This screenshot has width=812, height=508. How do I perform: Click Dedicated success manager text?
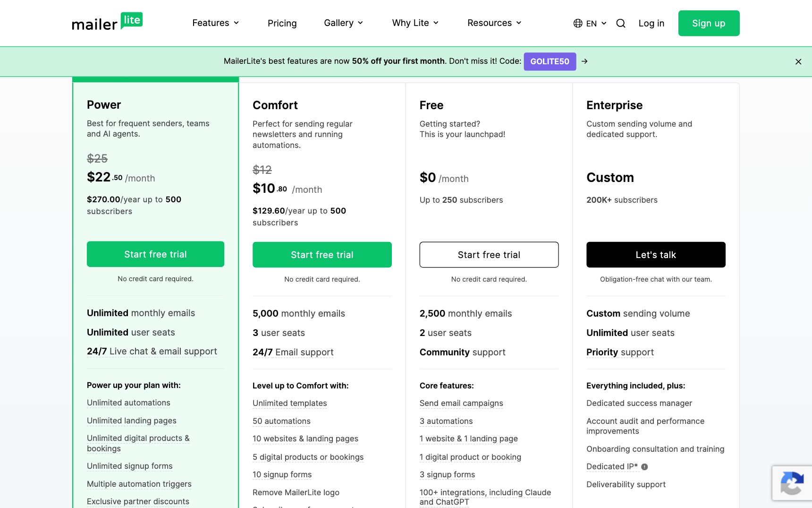point(639,403)
